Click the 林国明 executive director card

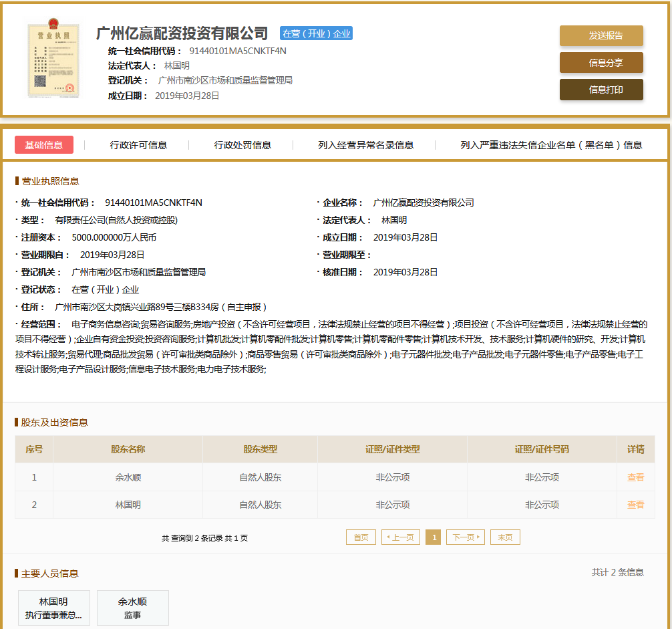click(x=53, y=608)
